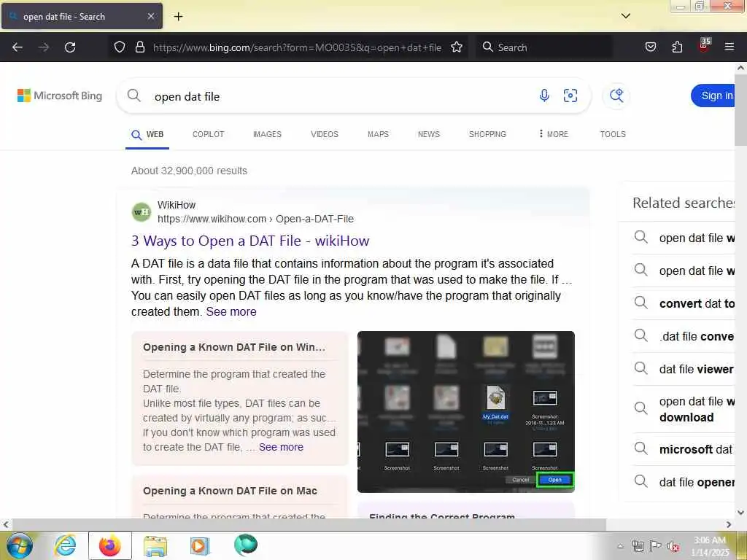The width and height of the screenshot is (747, 560).
Task: Start voice search with microphone icon
Action: pos(544,96)
